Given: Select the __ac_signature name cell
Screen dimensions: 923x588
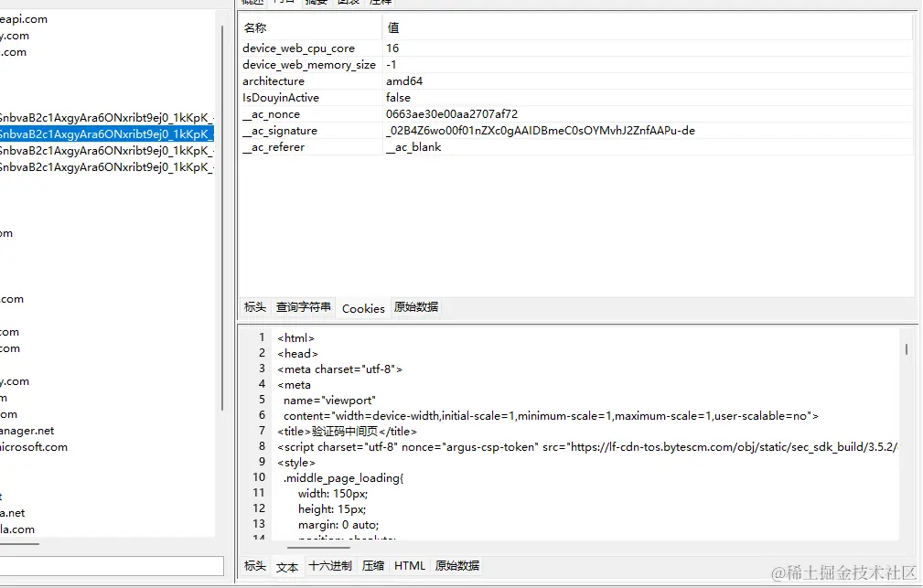Looking at the screenshot, I should (280, 131).
